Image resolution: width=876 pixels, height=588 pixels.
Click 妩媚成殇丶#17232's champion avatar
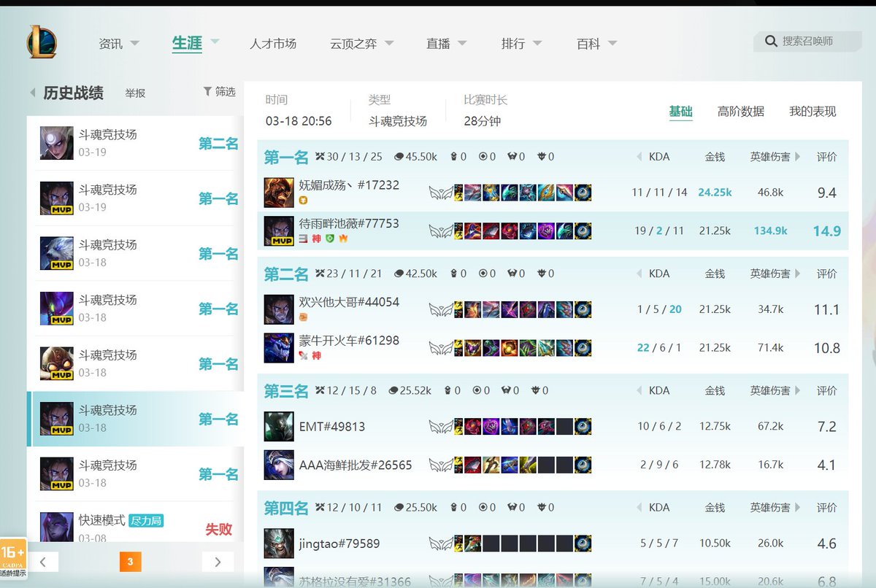(x=279, y=193)
